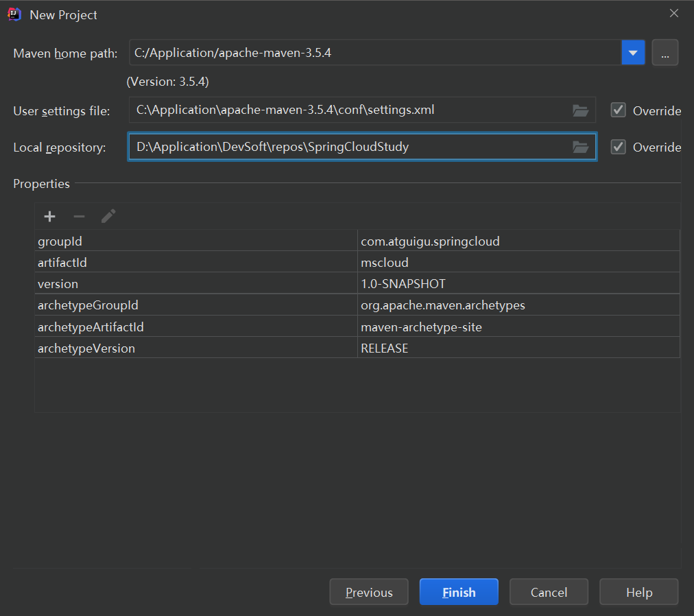The height and width of the screenshot is (616, 694).
Task: Select the archetypeVersion property name
Action: click(86, 348)
